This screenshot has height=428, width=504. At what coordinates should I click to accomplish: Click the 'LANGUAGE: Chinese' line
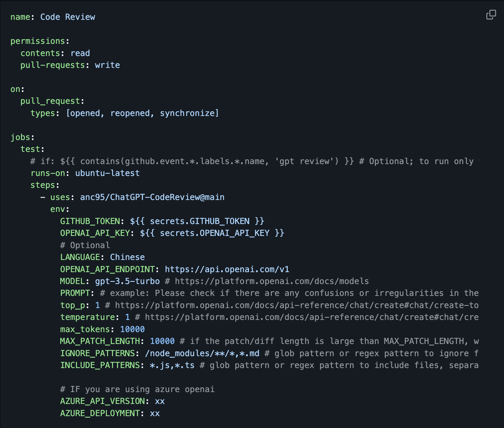[x=103, y=257]
